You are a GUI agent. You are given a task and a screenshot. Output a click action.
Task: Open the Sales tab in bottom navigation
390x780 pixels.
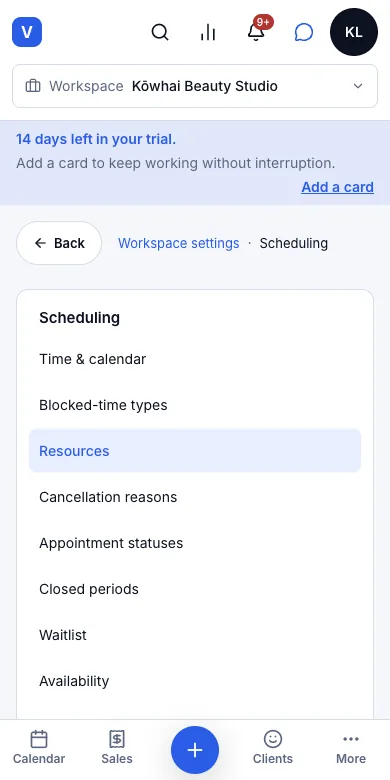coord(117,748)
